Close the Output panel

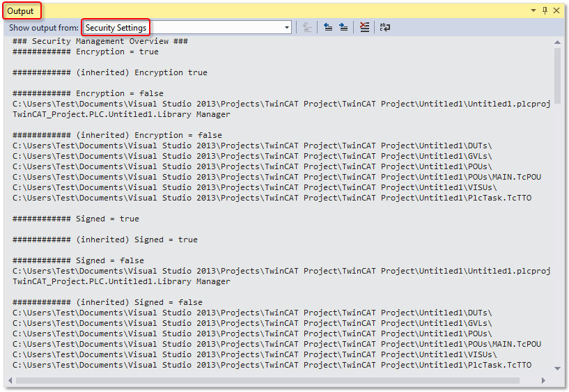tap(556, 10)
